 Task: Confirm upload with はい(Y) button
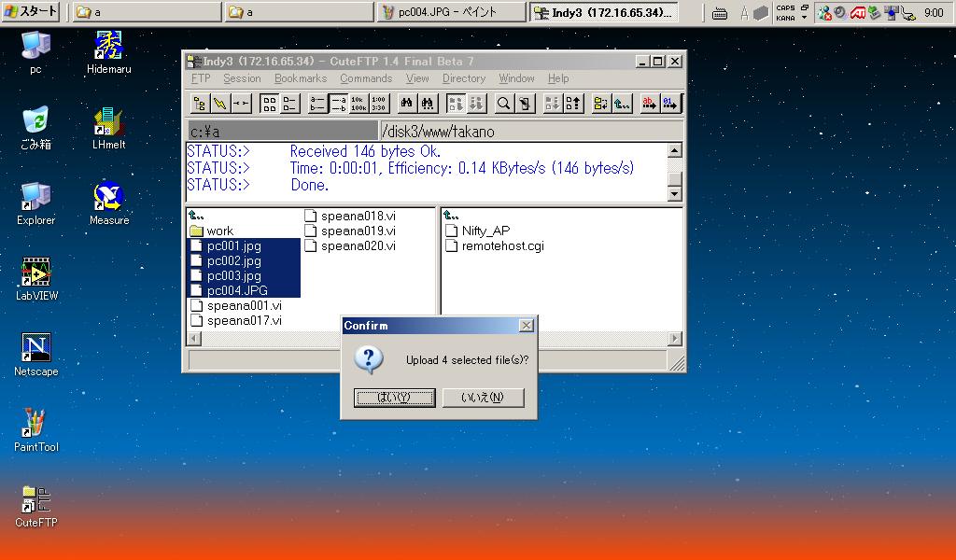(x=394, y=398)
